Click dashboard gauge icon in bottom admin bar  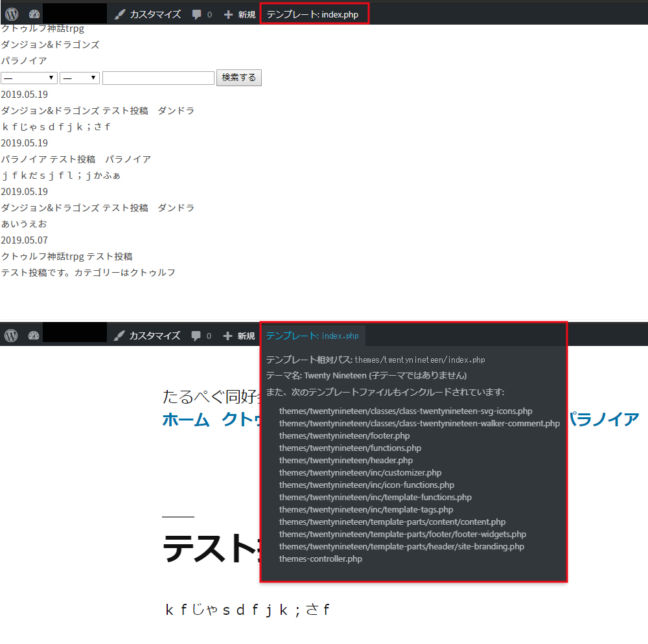pyautogui.click(x=34, y=336)
